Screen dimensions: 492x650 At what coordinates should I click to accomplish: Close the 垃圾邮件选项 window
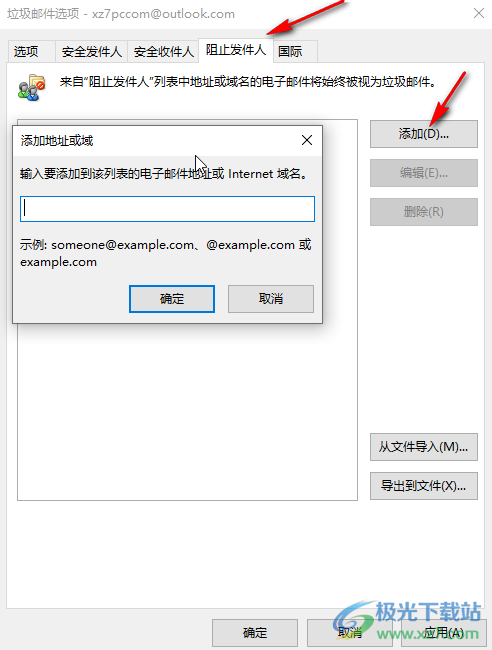click(479, 13)
